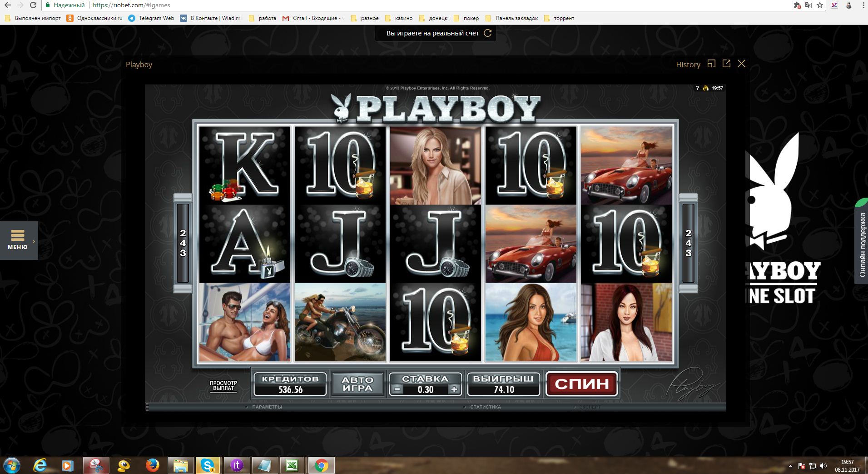The width and height of the screenshot is (868, 474).
Task: Open the разное bookmark folder
Action: [365, 18]
